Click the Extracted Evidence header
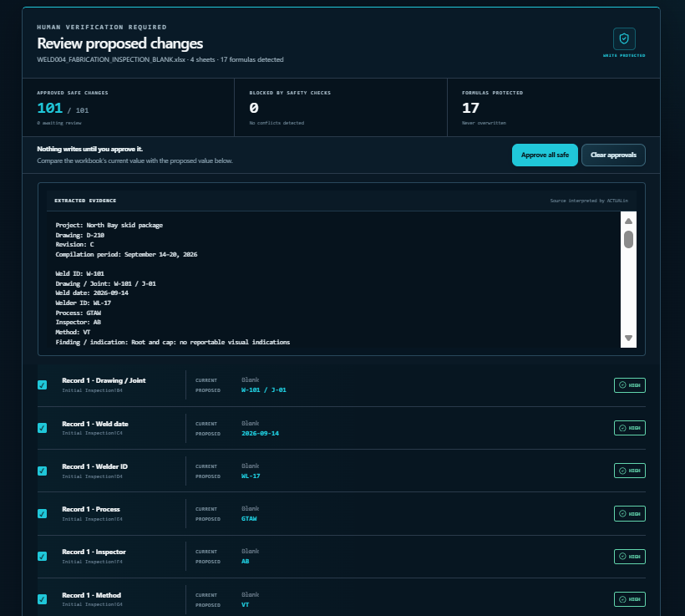The width and height of the screenshot is (685, 616). [x=85, y=201]
